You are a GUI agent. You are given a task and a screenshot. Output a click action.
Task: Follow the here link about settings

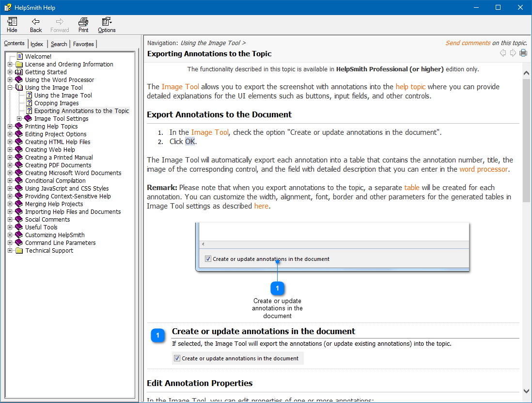261,206
